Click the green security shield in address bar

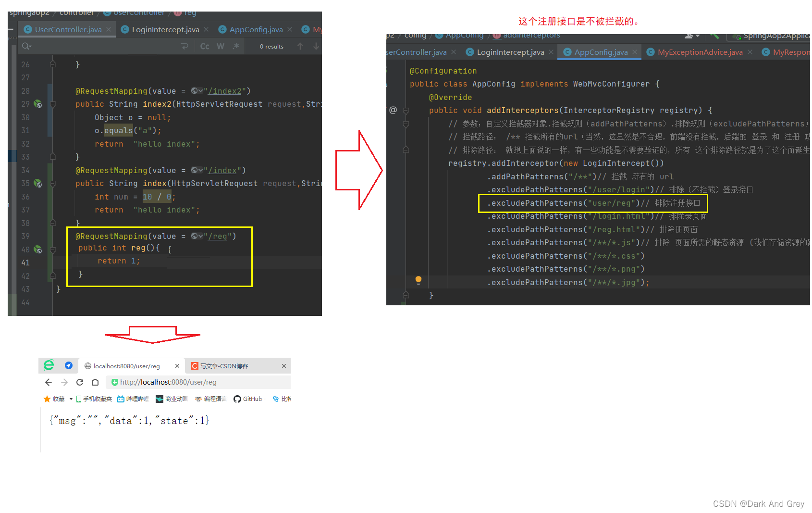pyautogui.click(x=114, y=382)
